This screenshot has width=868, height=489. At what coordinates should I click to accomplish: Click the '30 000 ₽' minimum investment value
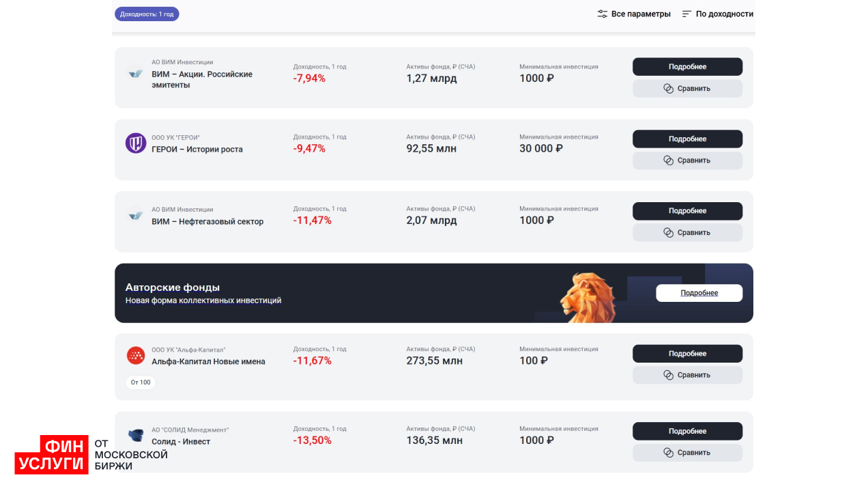click(541, 149)
